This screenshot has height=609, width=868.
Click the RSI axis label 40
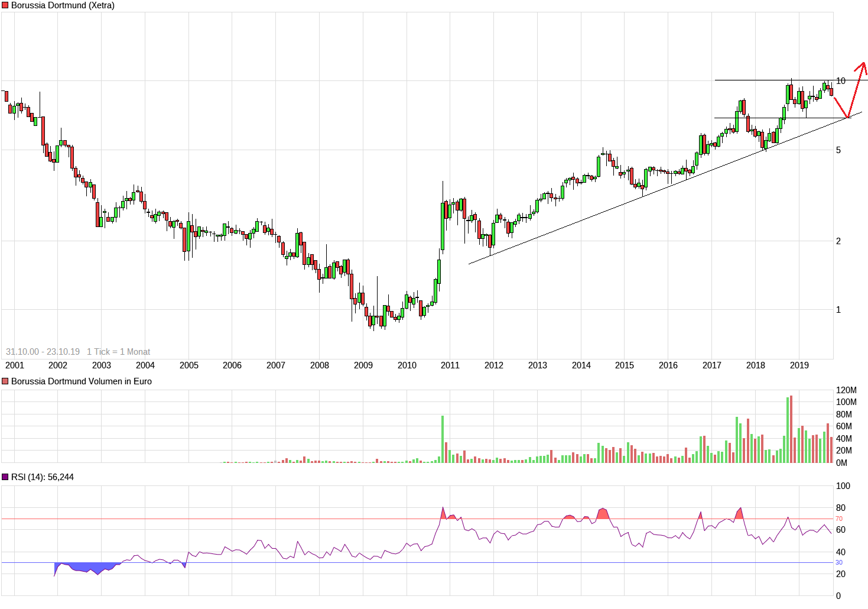pos(841,552)
